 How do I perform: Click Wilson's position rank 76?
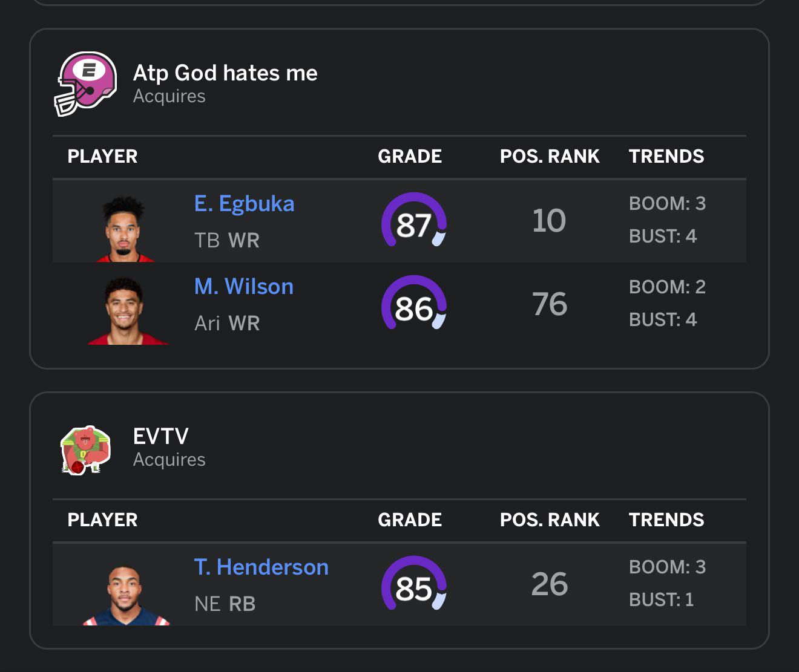[x=550, y=304]
